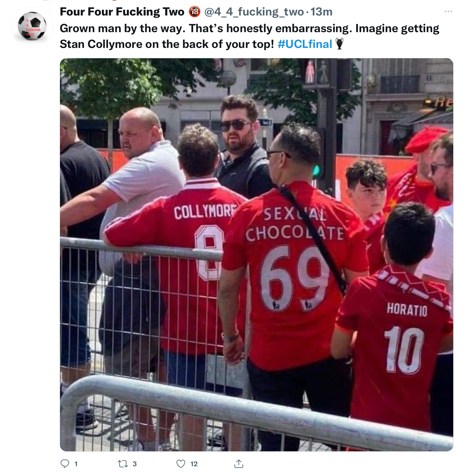Open the reply speech bubble icon
This screenshot has width=465, height=476.
click(65, 464)
